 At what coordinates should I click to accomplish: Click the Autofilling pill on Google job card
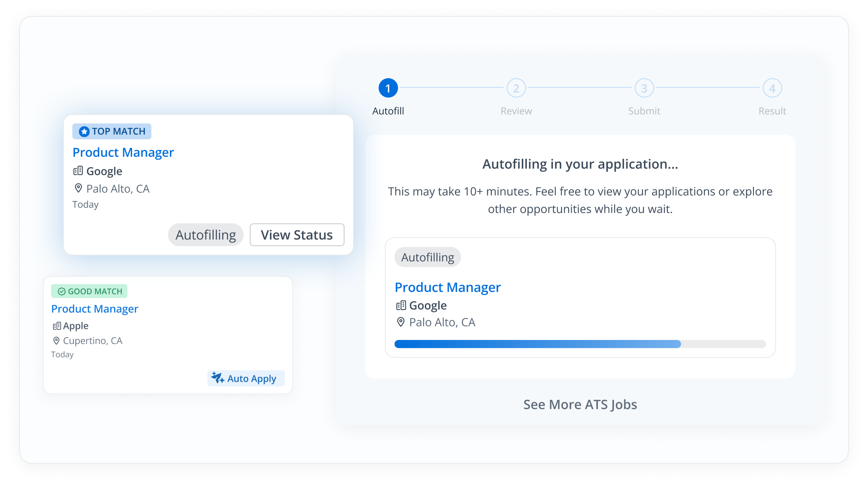click(x=206, y=235)
